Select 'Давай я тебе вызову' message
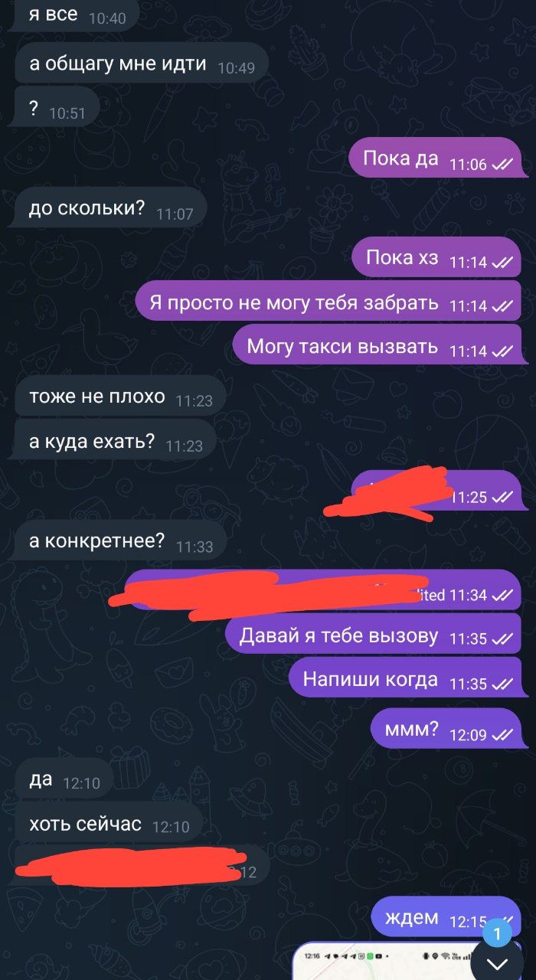Image resolution: width=536 pixels, height=980 pixels. tap(376, 635)
